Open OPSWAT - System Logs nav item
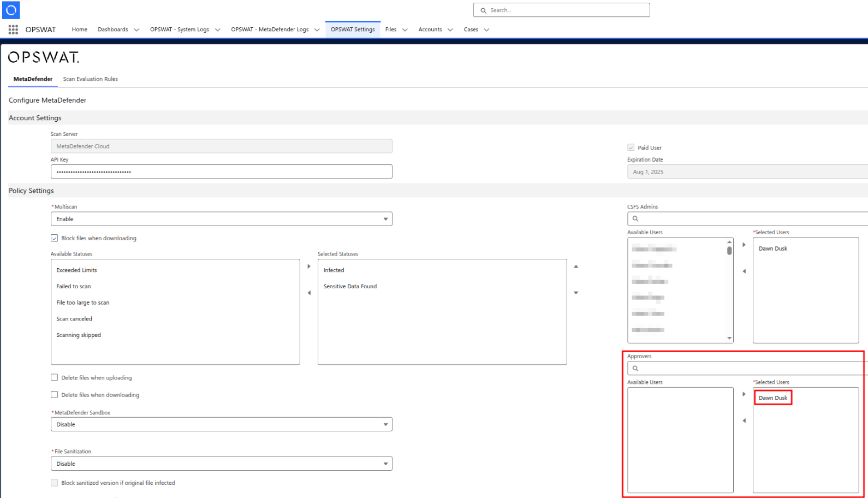The image size is (868, 498). tap(179, 29)
